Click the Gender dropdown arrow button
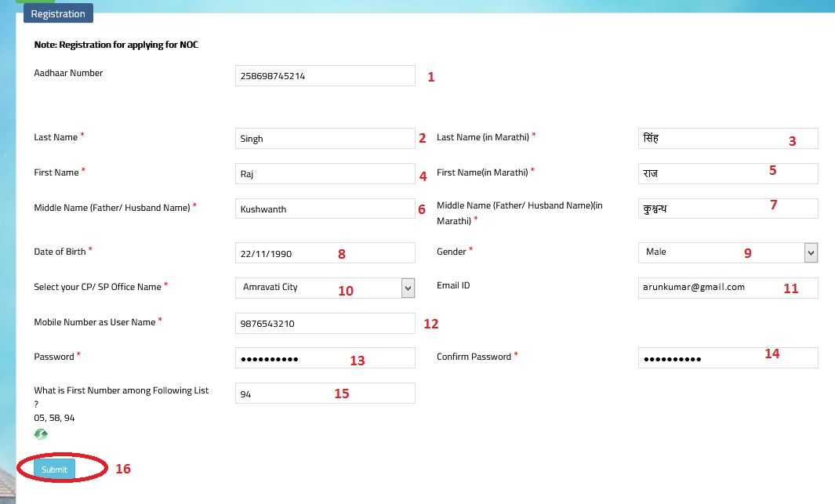The width and height of the screenshot is (835, 504). click(811, 252)
